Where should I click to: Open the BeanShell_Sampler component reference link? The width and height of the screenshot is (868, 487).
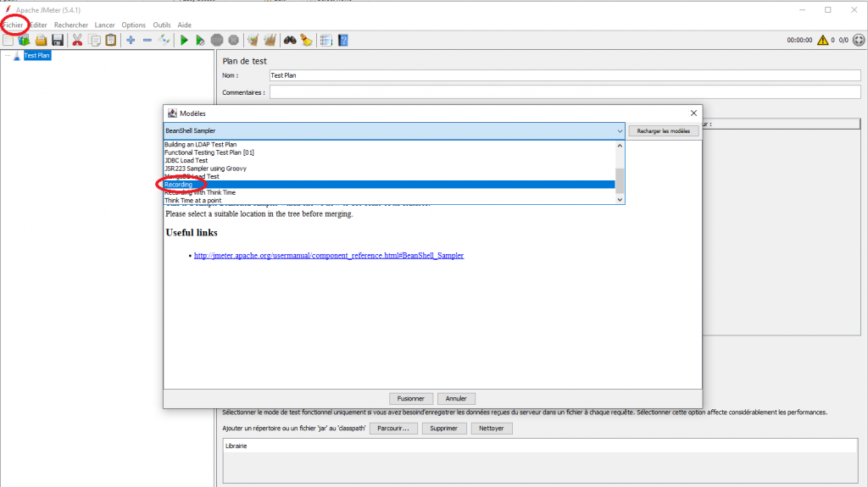[329, 255]
